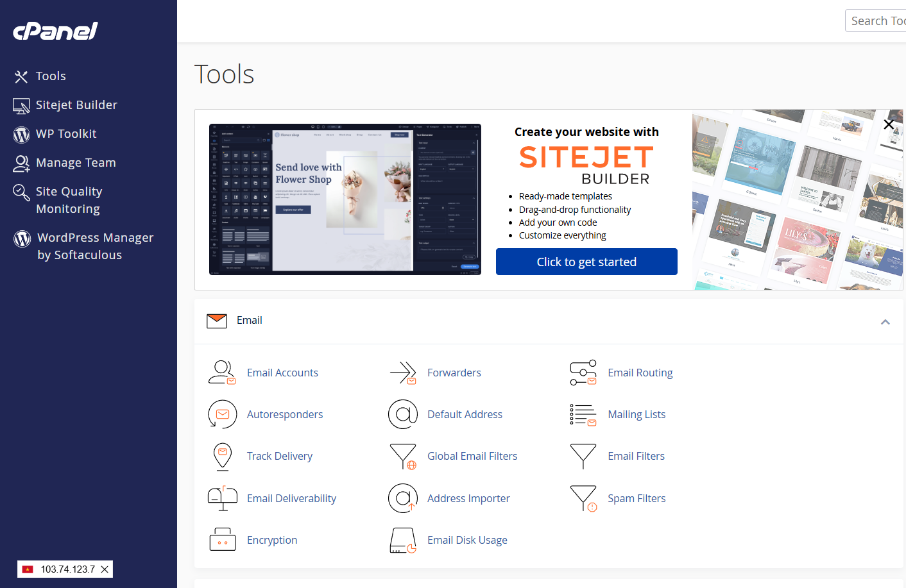Click the 103.74.123.7 IP address text
The width and height of the screenshot is (906, 588).
point(68,569)
